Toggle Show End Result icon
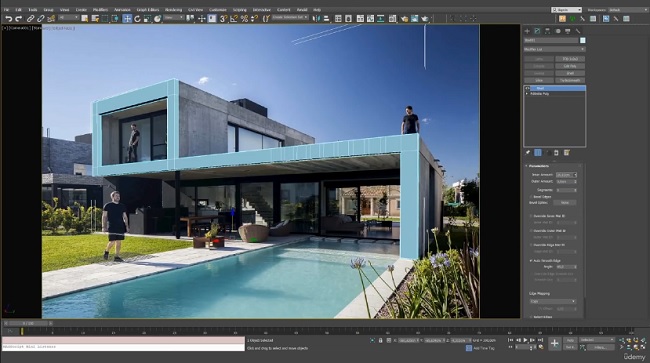Viewport: 650px width, 363px height. [x=538, y=153]
